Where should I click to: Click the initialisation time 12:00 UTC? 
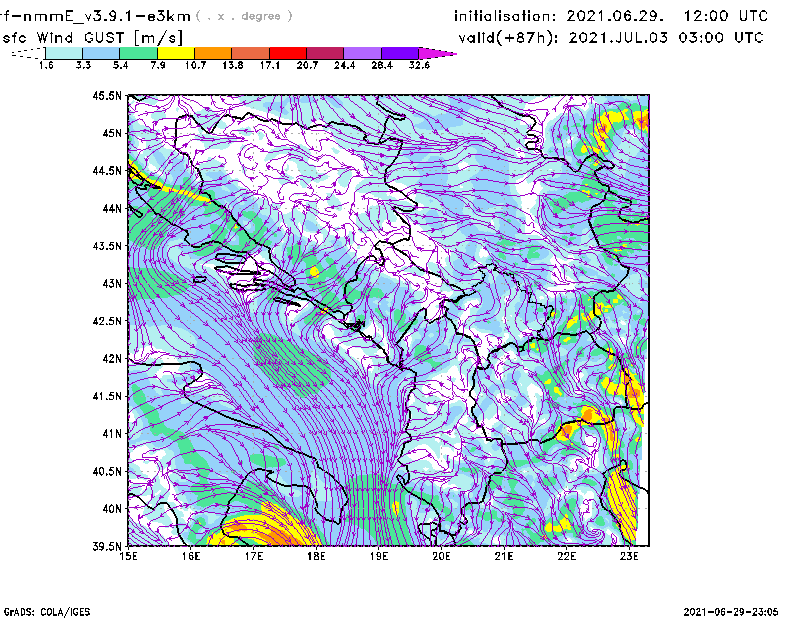pos(726,16)
